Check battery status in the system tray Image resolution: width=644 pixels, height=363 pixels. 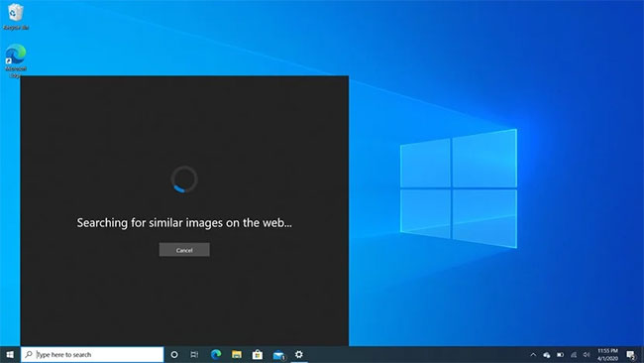pyautogui.click(x=560, y=354)
